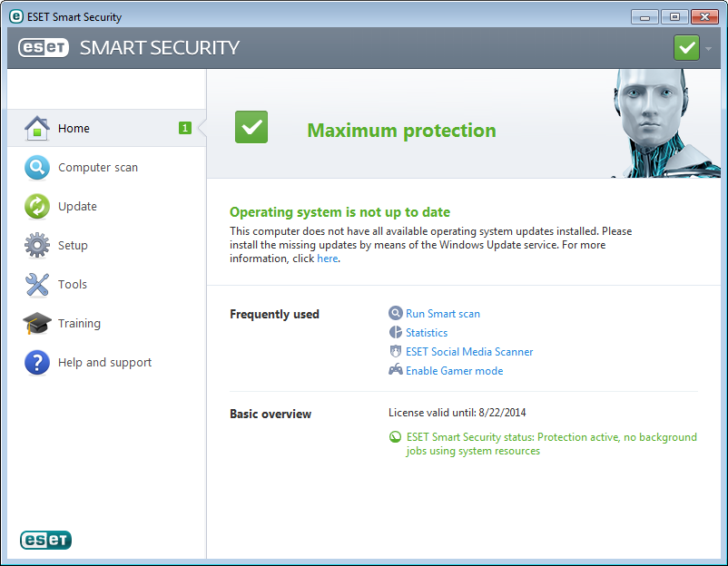
Task: Run Smart scan from frequently used
Action: click(442, 313)
